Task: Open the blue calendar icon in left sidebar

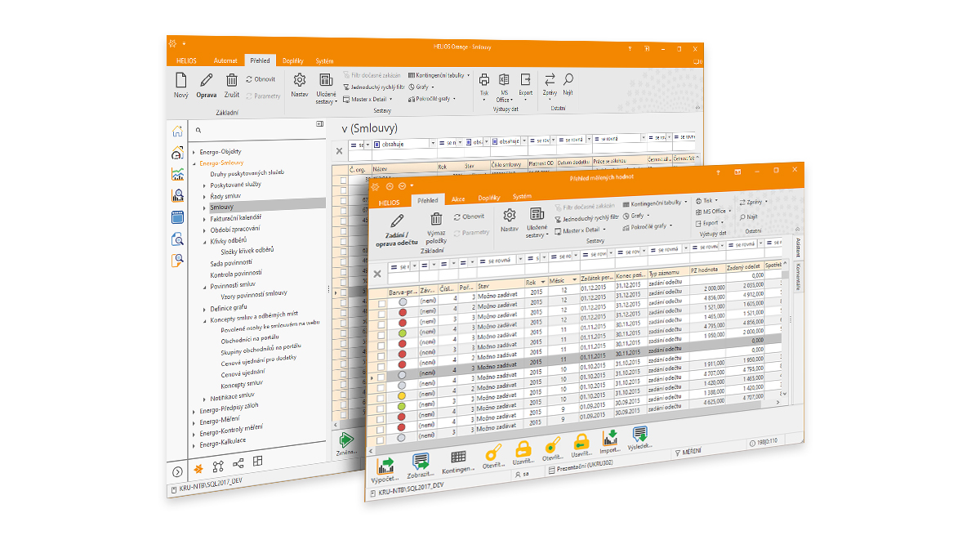Action: click(x=177, y=217)
